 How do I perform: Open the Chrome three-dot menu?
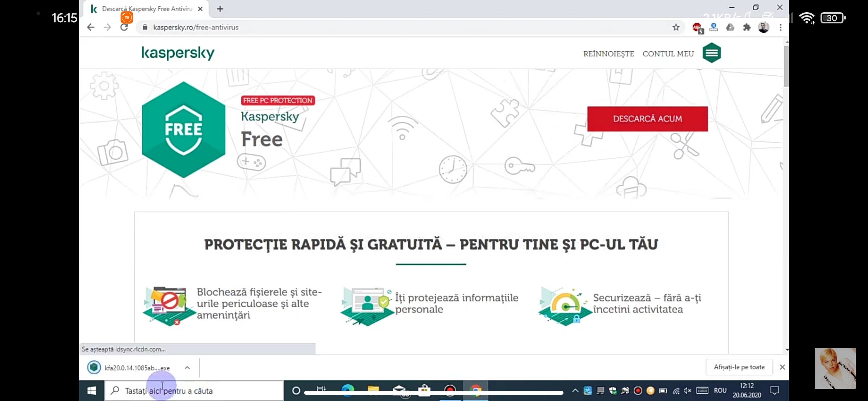point(780,27)
